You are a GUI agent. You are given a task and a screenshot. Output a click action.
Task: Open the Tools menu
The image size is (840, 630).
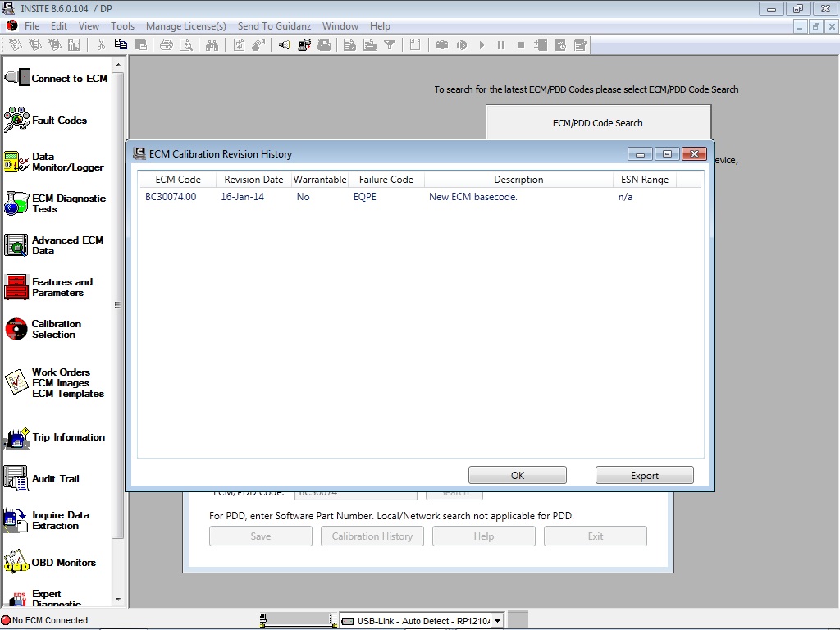pyautogui.click(x=122, y=25)
